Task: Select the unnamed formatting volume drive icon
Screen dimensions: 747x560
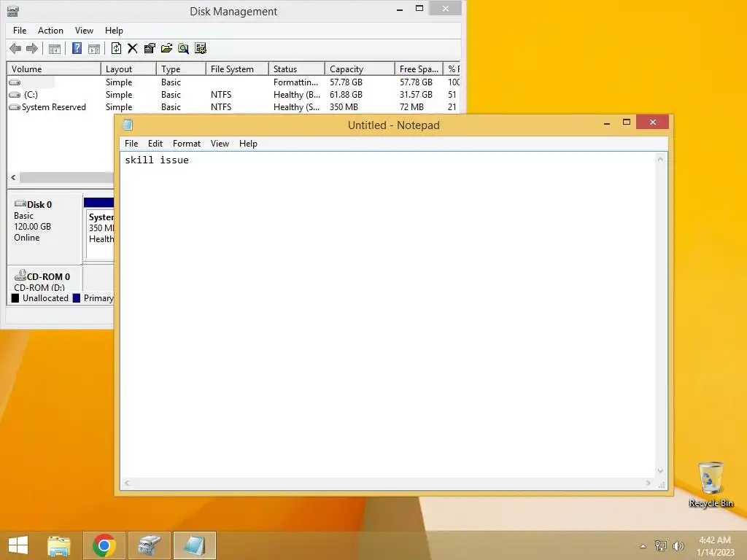Action: click(x=15, y=82)
